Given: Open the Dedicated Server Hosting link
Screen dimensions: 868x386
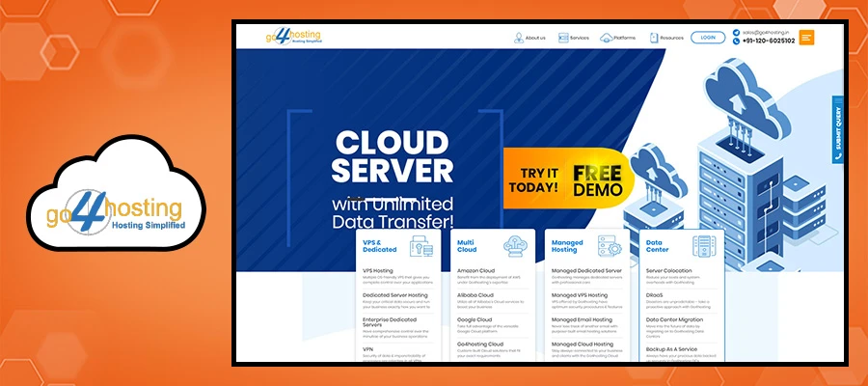Looking at the screenshot, I should (x=395, y=295).
